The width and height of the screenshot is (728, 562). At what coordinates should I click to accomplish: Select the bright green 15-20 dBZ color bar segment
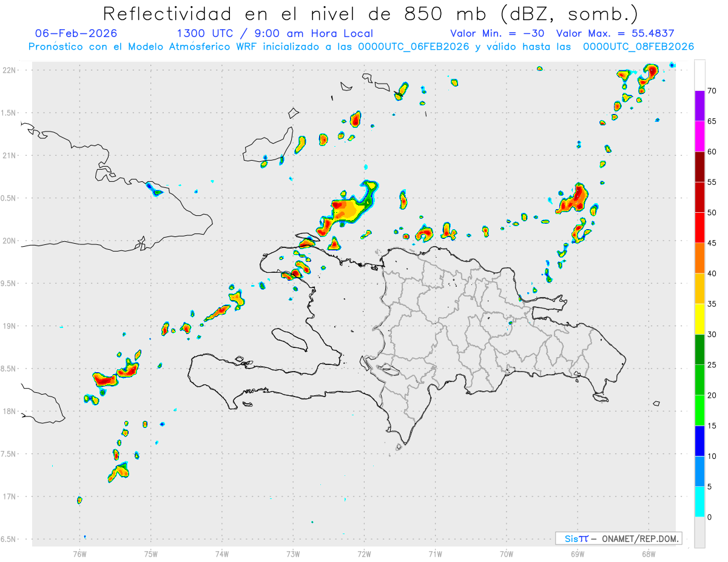(x=699, y=410)
